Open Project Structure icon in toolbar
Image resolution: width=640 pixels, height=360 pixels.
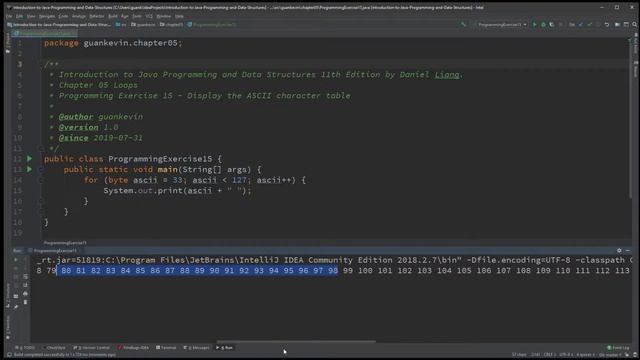617,24
